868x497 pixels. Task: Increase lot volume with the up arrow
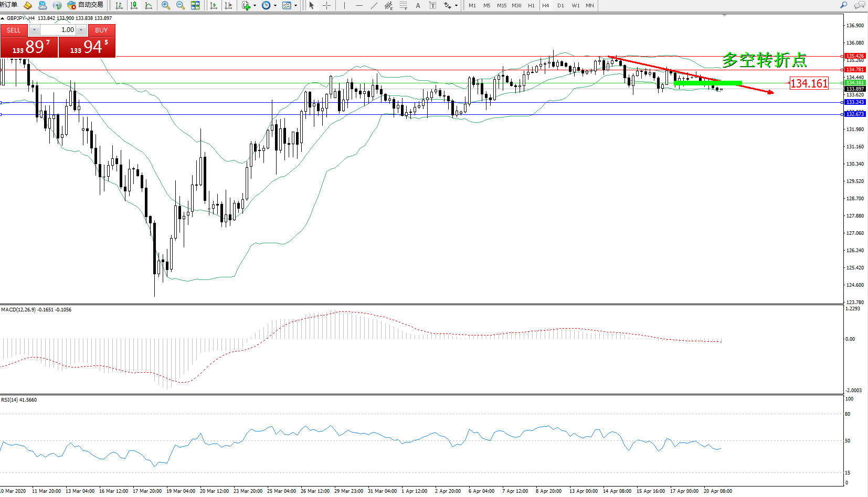tap(81, 30)
